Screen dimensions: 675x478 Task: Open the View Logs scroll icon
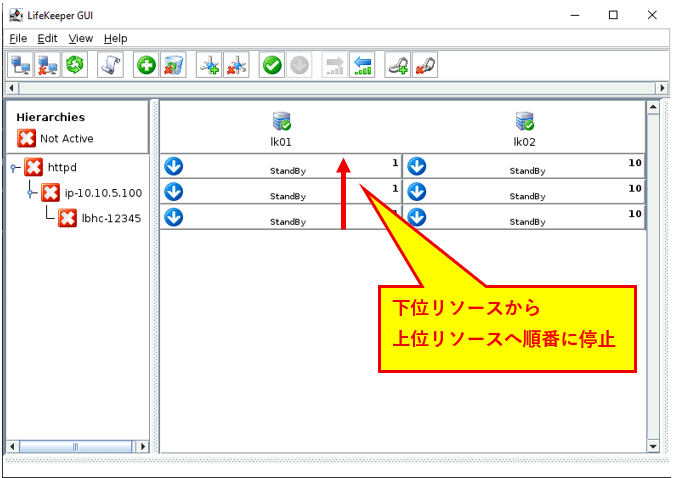tap(111, 65)
